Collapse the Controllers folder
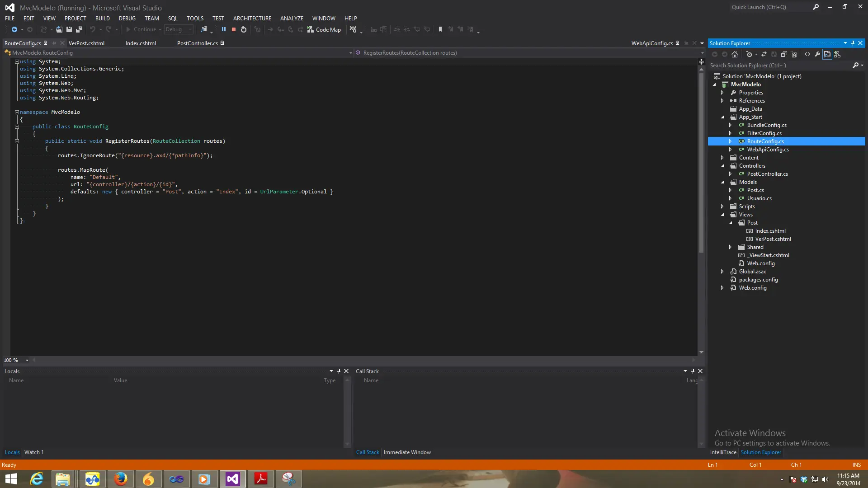Image resolution: width=868 pixels, height=488 pixels. 722,166
